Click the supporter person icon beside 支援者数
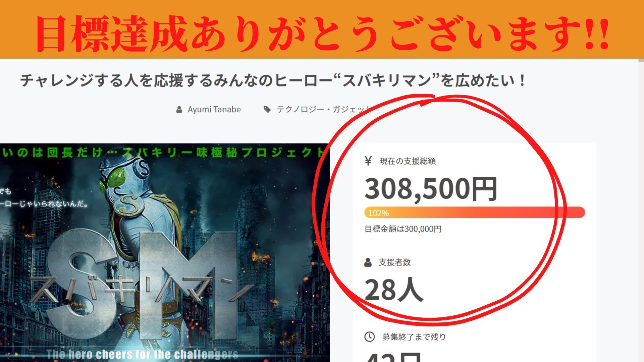 pos(368,262)
